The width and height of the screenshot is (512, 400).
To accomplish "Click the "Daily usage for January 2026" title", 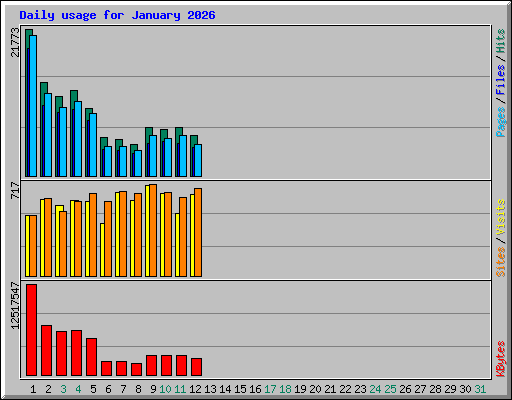I will (x=117, y=15).
